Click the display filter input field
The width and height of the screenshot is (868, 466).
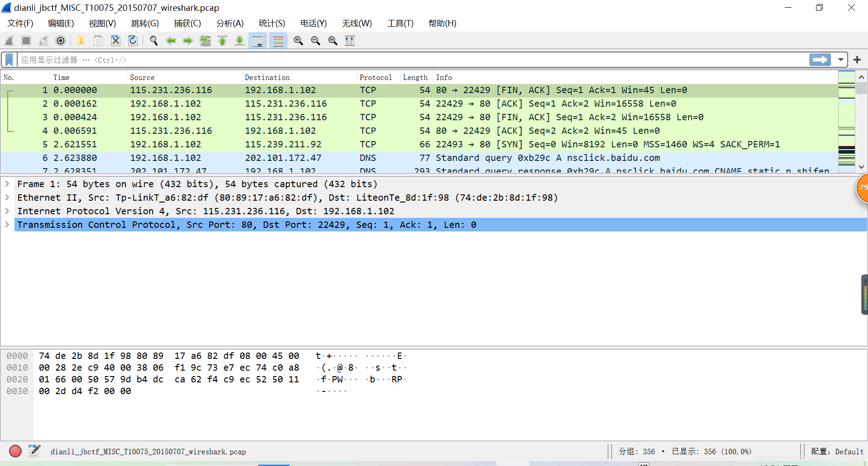pos(413,60)
